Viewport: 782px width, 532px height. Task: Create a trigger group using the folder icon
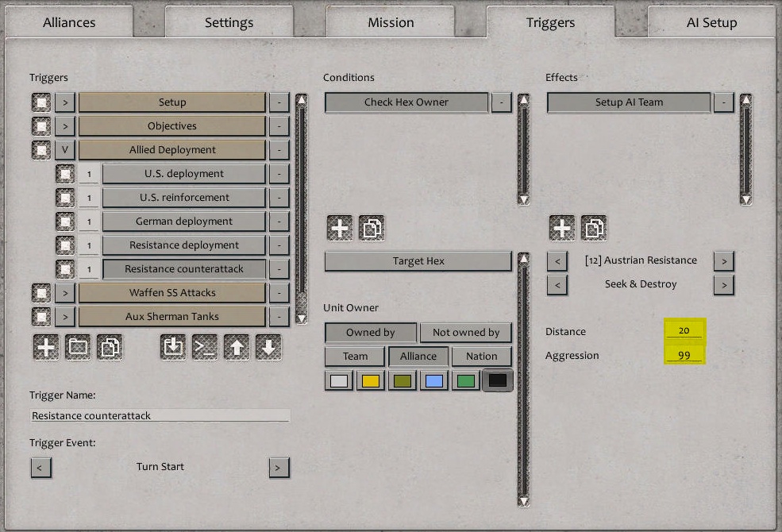click(x=77, y=348)
